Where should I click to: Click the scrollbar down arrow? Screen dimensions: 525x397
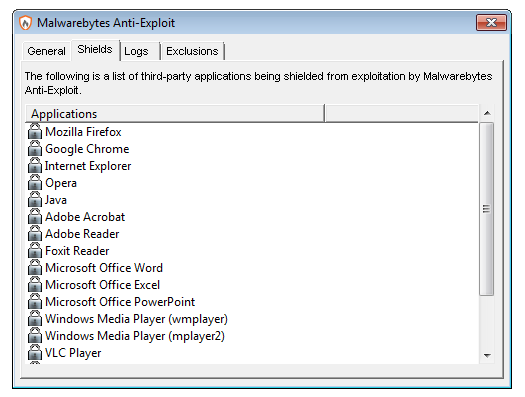pos(487,355)
